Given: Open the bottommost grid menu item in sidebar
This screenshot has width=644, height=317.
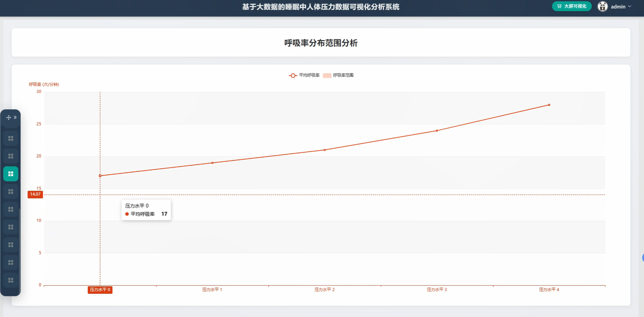Looking at the screenshot, I should point(11,280).
